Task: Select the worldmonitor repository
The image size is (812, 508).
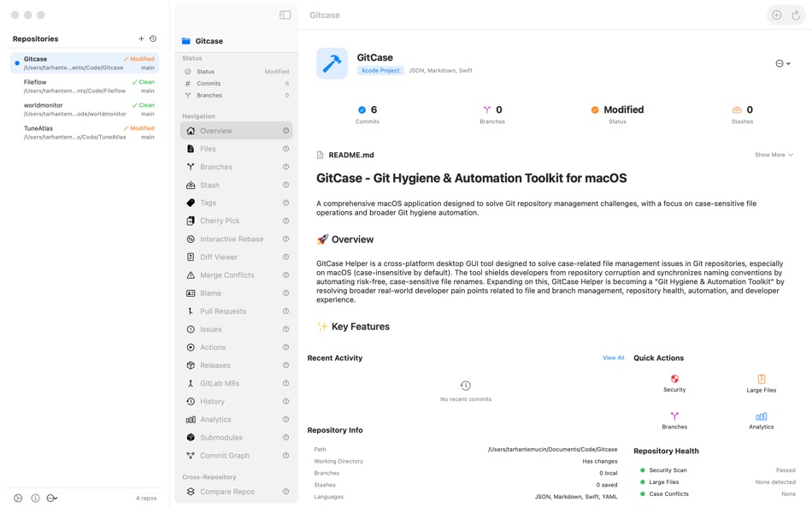Action: point(85,109)
